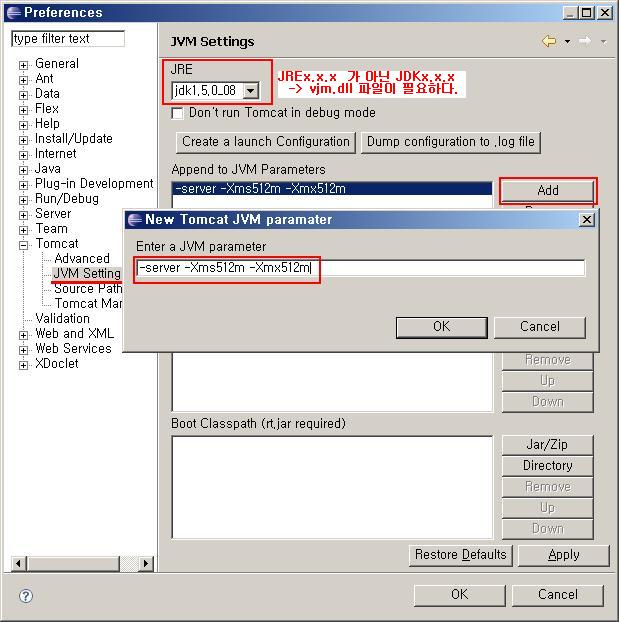Click the type filter text field
Viewport: 619px width, 622px height.
pos(68,38)
